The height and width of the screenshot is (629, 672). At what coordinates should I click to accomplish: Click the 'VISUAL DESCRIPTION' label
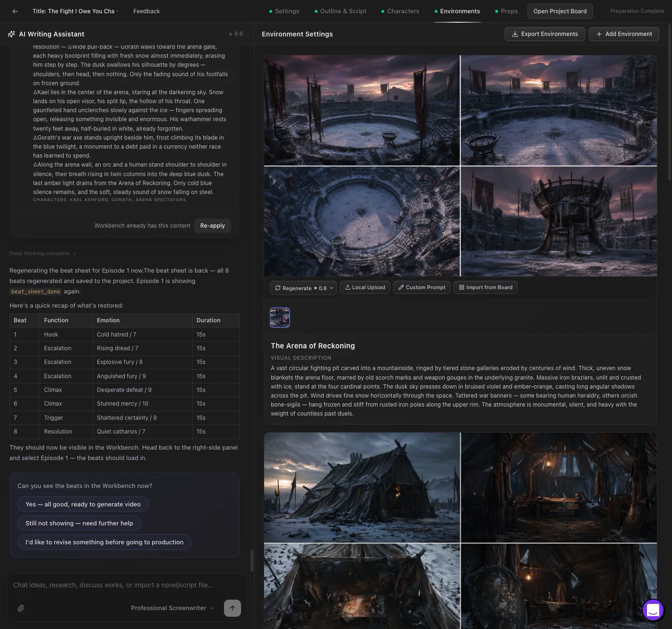(301, 358)
